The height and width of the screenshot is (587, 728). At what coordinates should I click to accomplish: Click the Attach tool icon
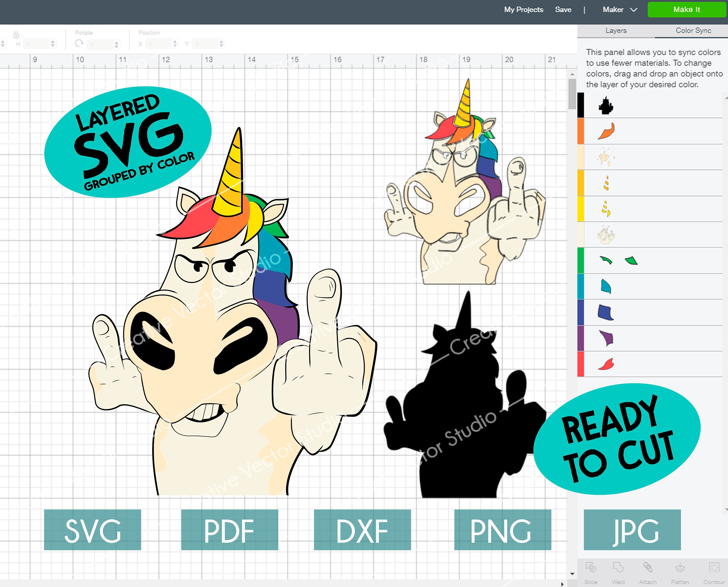point(648,567)
